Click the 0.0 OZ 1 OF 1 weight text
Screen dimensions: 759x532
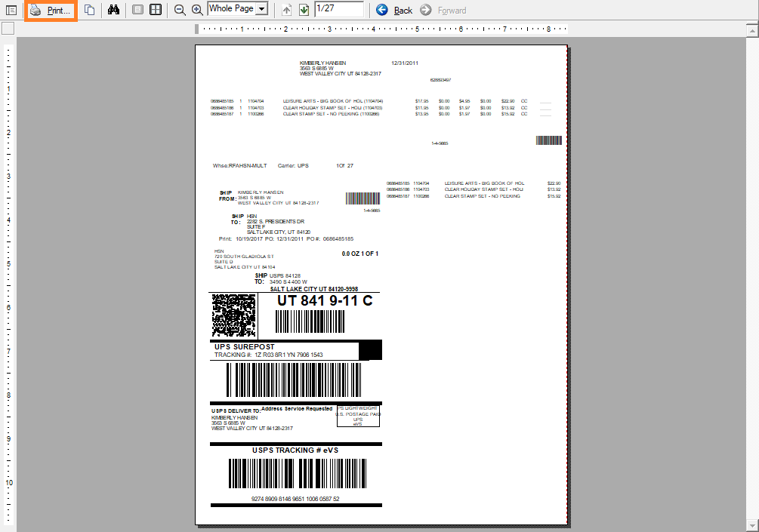pyautogui.click(x=360, y=254)
